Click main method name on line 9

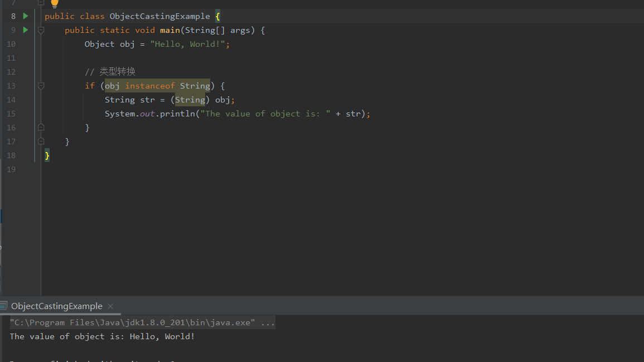170,31
